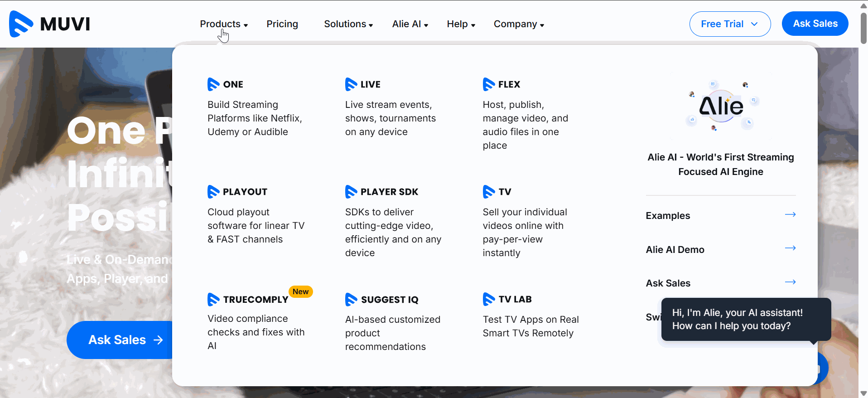Viewport: 868px width, 398px height.
Task: Click the Muvi FLEX product icon
Action: (x=489, y=84)
